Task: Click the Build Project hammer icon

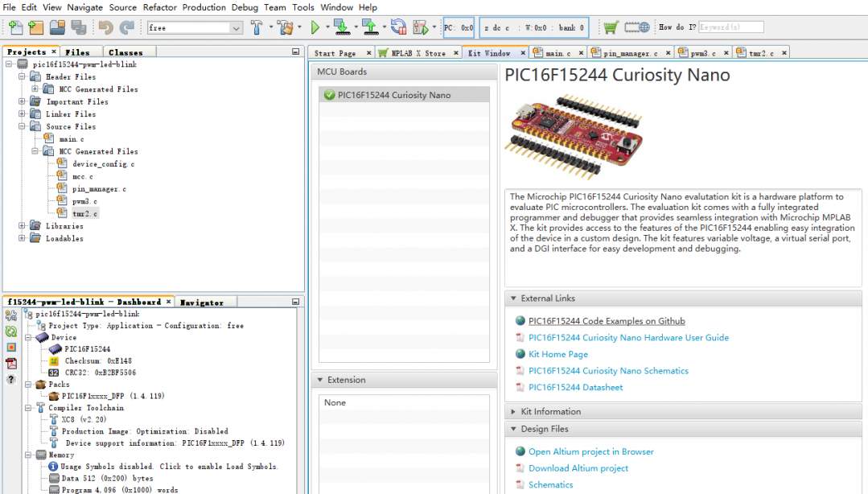Action: coord(257,28)
